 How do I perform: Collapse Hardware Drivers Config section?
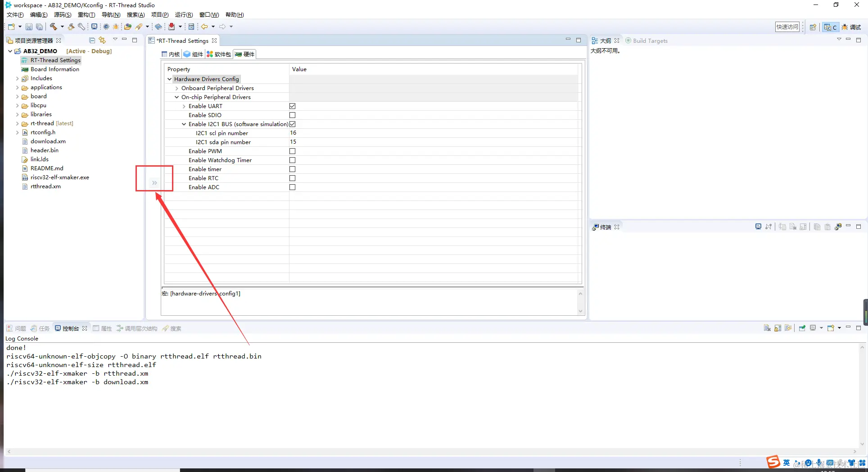click(x=169, y=79)
